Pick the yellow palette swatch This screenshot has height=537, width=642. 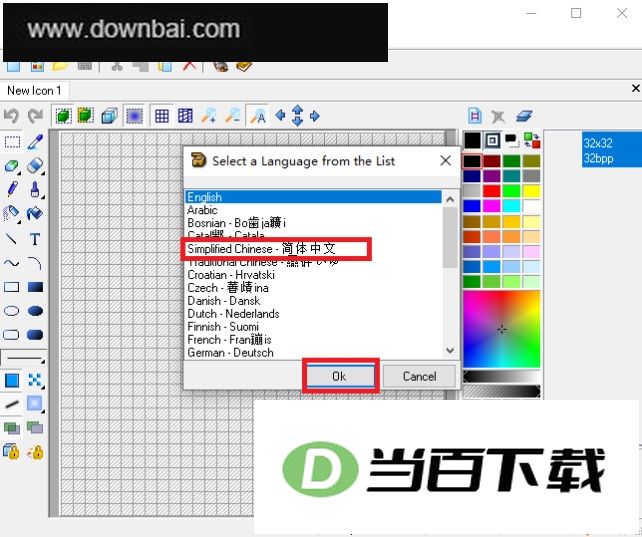(x=532, y=191)
